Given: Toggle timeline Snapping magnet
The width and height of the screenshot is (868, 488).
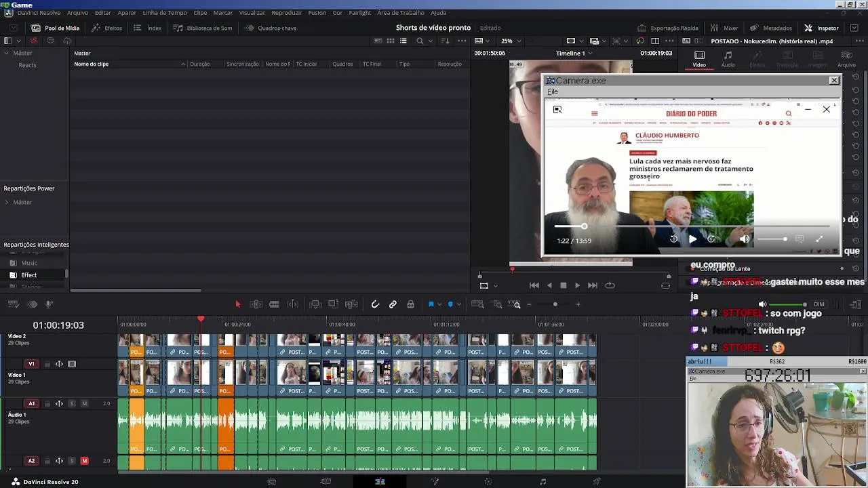Looking at the screenshot, I should click(375, 305).
